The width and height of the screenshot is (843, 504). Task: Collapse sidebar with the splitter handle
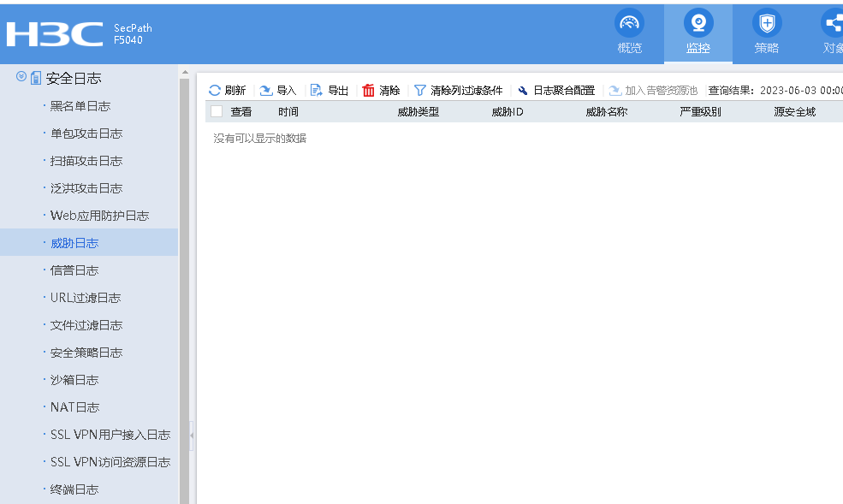192,435
